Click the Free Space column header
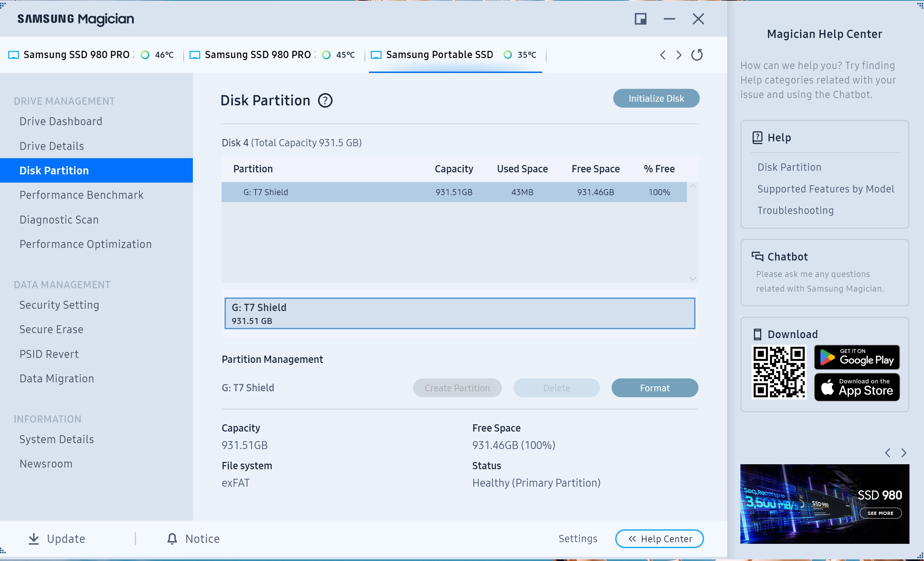Viewport: 924px width, 561px height. tap(595, 169)
